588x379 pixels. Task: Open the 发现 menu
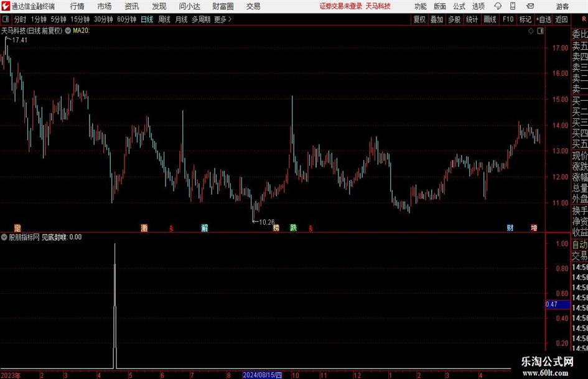[x=159, y=6]
